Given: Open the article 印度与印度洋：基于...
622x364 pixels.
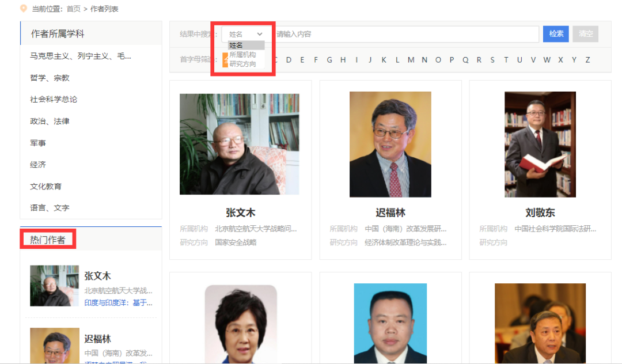Looking at the screenshot, I should 119,303.
